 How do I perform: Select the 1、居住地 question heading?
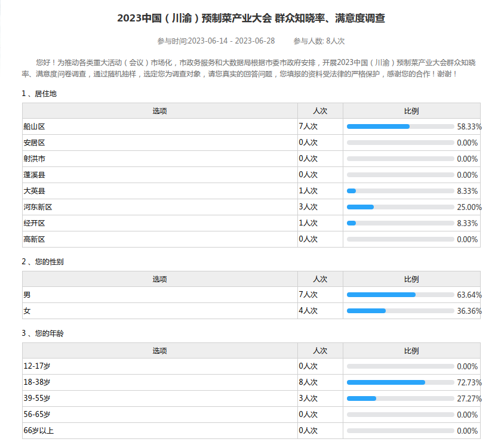tap(39, 94)
